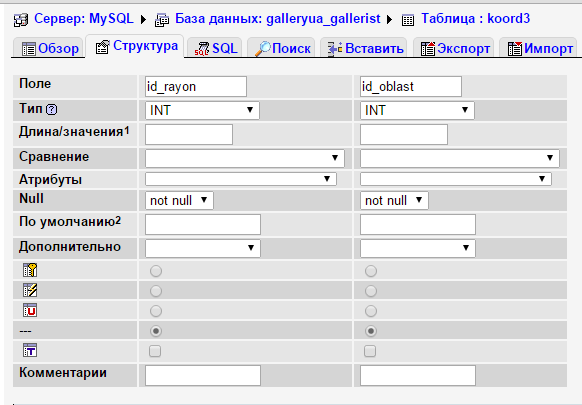Click the unique key row icon

(x=30, y=310)
